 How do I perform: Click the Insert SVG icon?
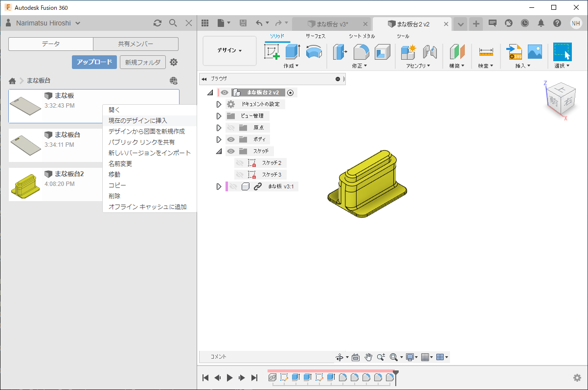point(514,51)
